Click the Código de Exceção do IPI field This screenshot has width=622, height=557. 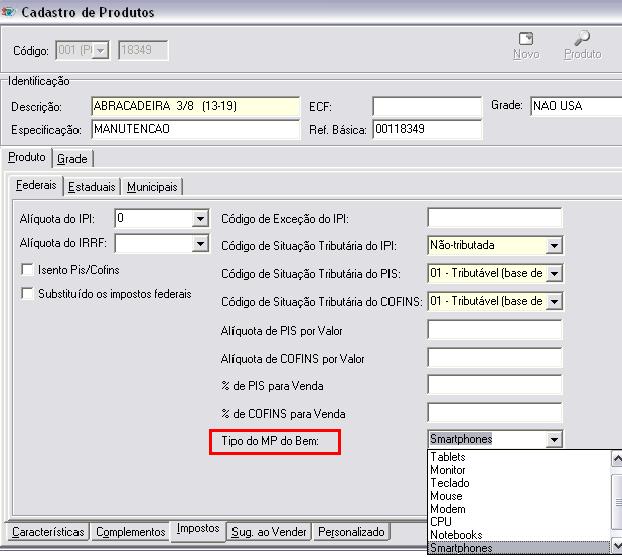click(494, 218)
